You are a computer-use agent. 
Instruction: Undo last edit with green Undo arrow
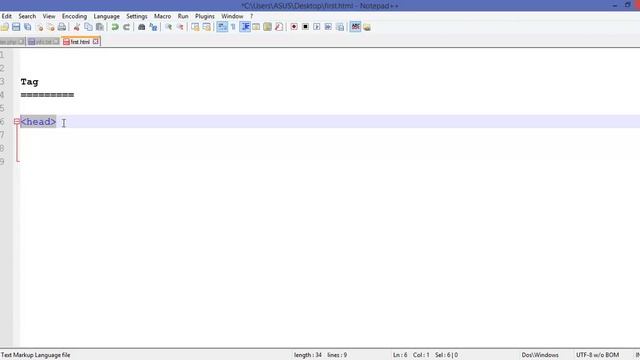click(x=115, y=27)
